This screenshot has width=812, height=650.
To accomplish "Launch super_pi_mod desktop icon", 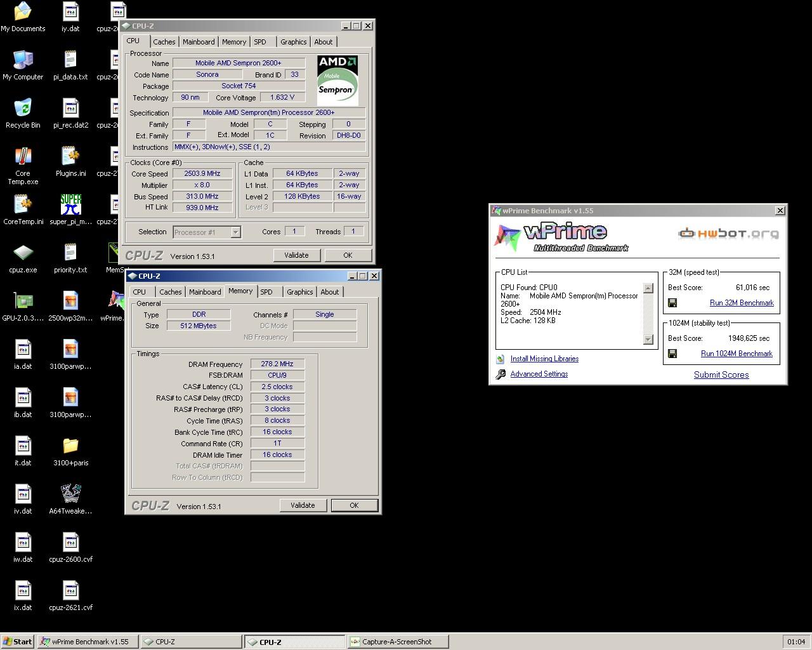I will click(70, 209).
